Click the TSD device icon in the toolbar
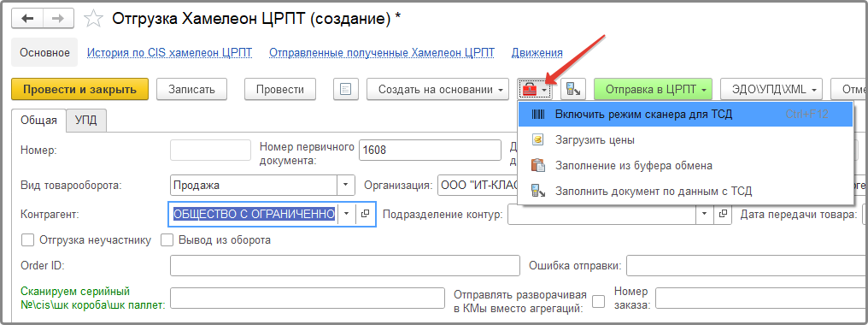Viewport: 868px width, 325px height. pyautogui.click(x=573, y=89)
